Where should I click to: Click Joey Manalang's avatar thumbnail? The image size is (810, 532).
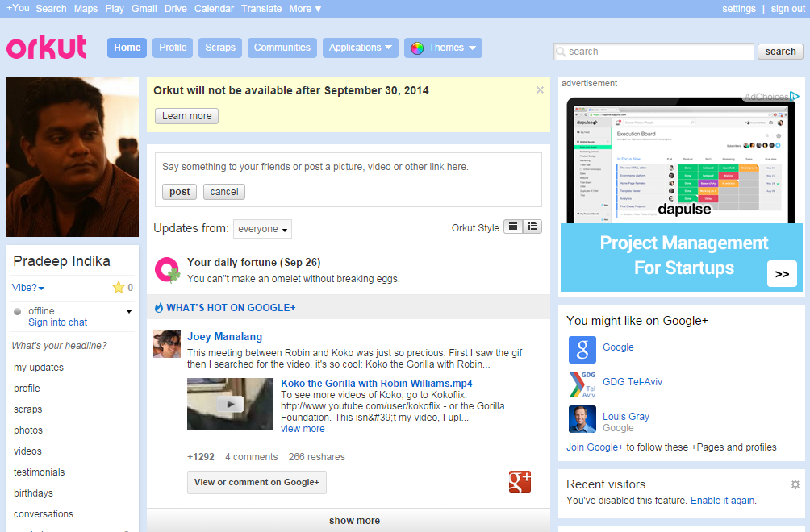pyautogui.click(x=167, y=344)
